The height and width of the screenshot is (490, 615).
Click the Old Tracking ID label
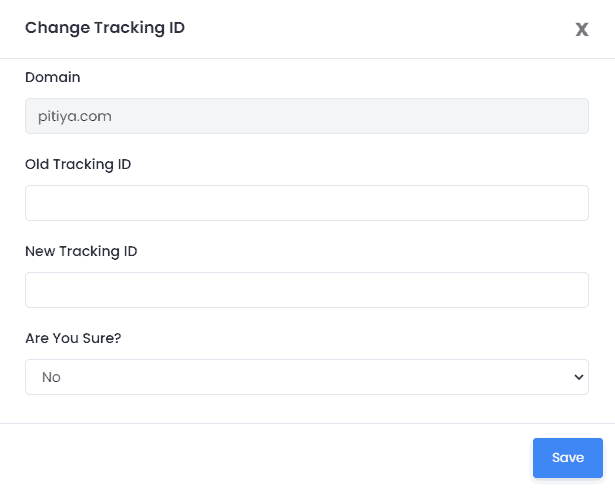(78, 164)
